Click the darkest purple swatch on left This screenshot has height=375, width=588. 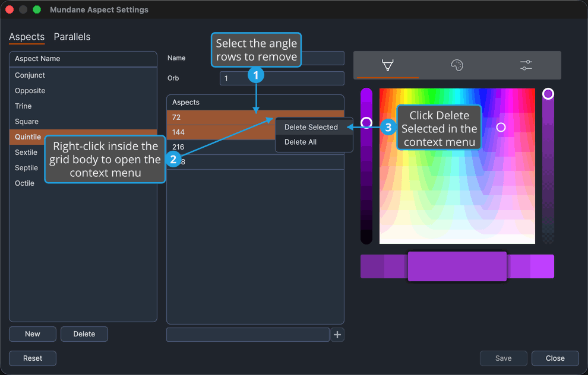click(372, 266)
